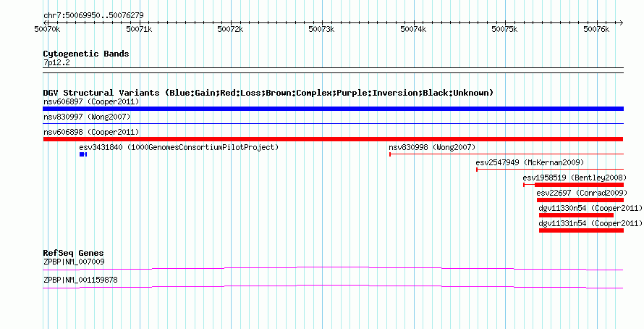644x329 pixels.
Task: Select the 7p12.2 cytogenetic band label
Action: (x=56, y=63)
